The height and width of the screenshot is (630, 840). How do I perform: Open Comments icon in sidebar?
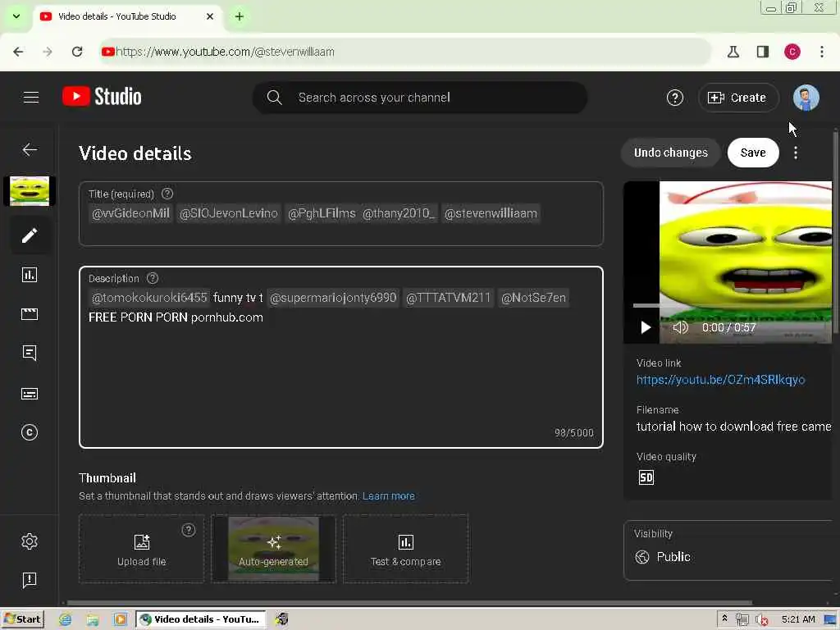pos(30,353)
